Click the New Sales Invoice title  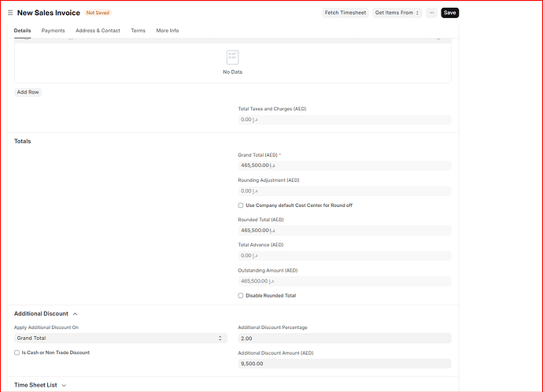click(49, 13)
